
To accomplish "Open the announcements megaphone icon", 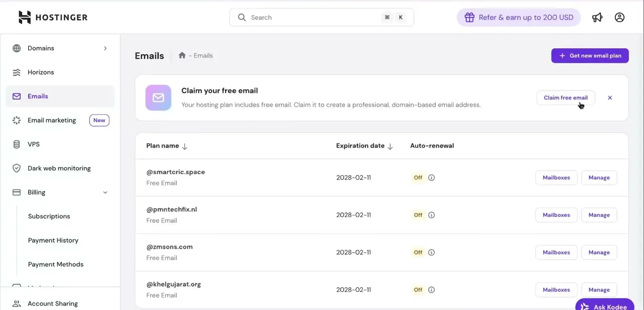I will 597,18.
